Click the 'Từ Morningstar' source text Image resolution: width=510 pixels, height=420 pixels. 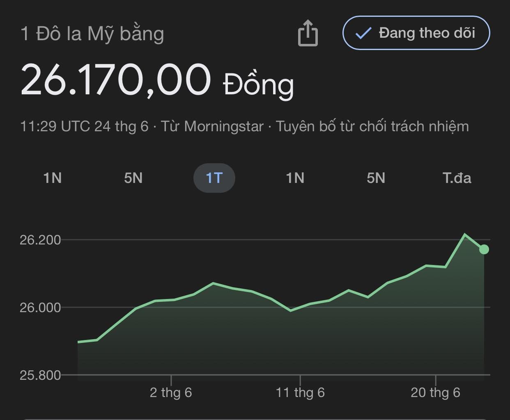click(212, 126)
